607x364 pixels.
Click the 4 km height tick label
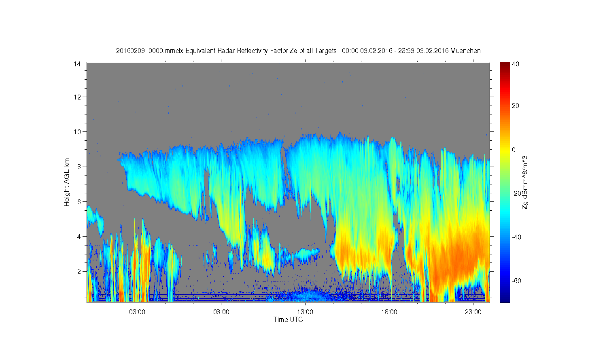click(x=79, y=236)
